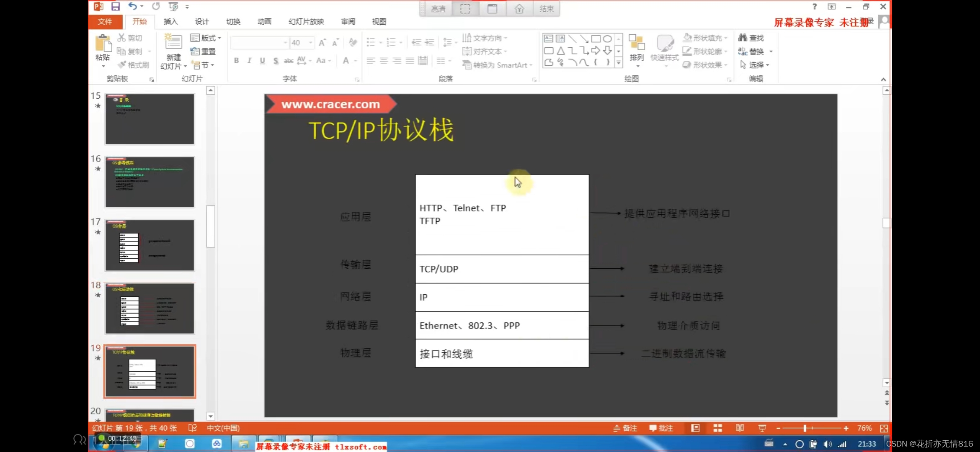980x452 pixels.
Task: Click the zoom in plus button
Action: (846, 428)
